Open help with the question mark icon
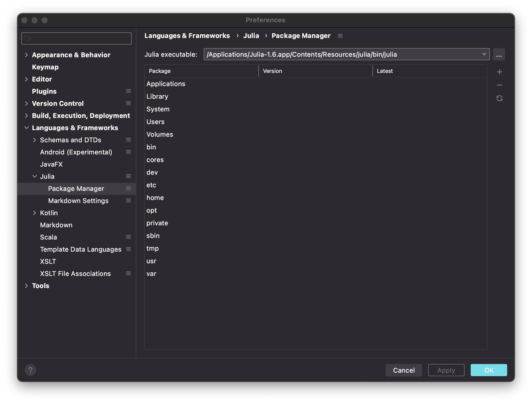This screenshot has height=403, width=532. tap(30, 370)
